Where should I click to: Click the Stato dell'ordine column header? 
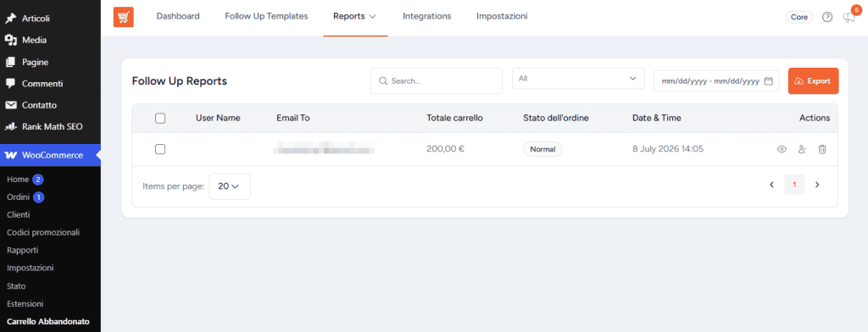556,118
